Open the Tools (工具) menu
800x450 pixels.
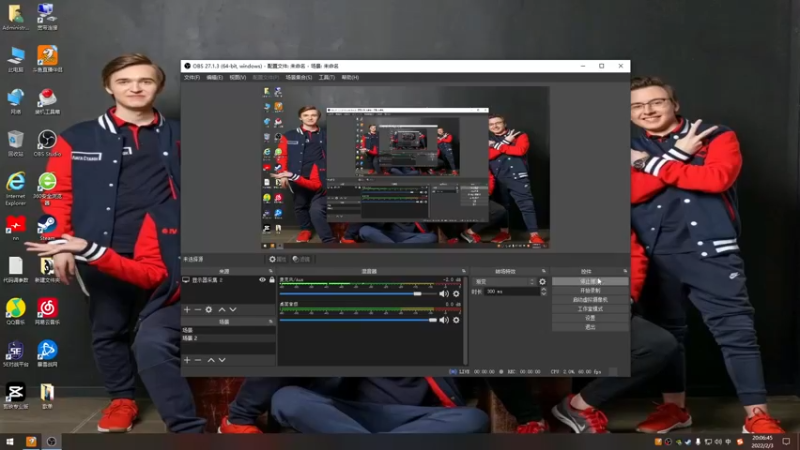[327, 78]
